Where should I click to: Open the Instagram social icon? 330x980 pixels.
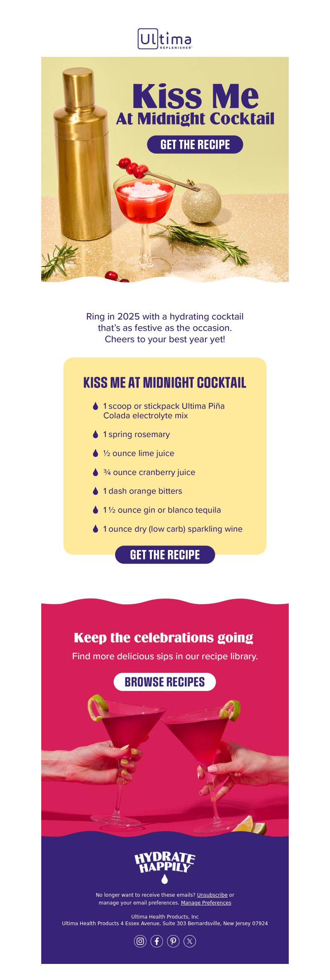(140, 941)
